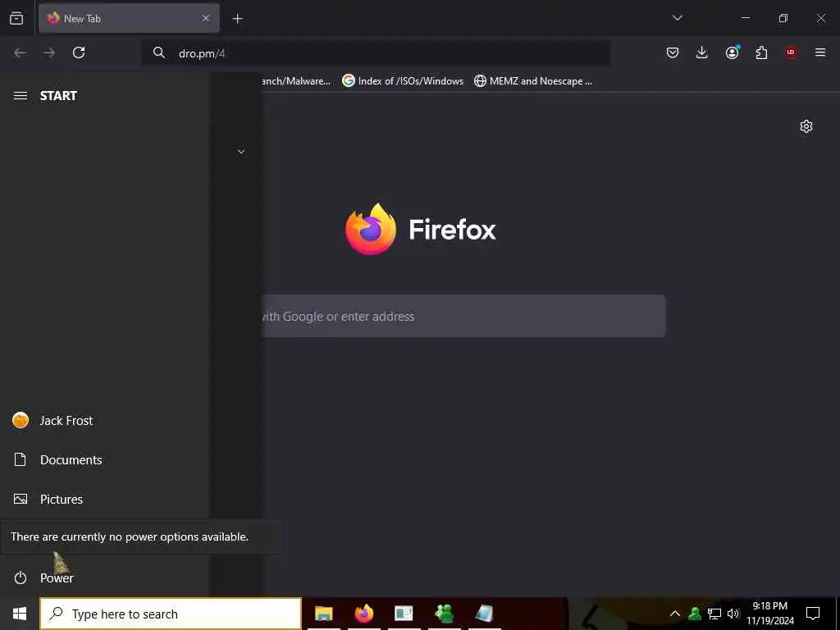840x630 pixels.
Task: Open the Firefox application hamburger menu
Action: [x=820, y=52]
